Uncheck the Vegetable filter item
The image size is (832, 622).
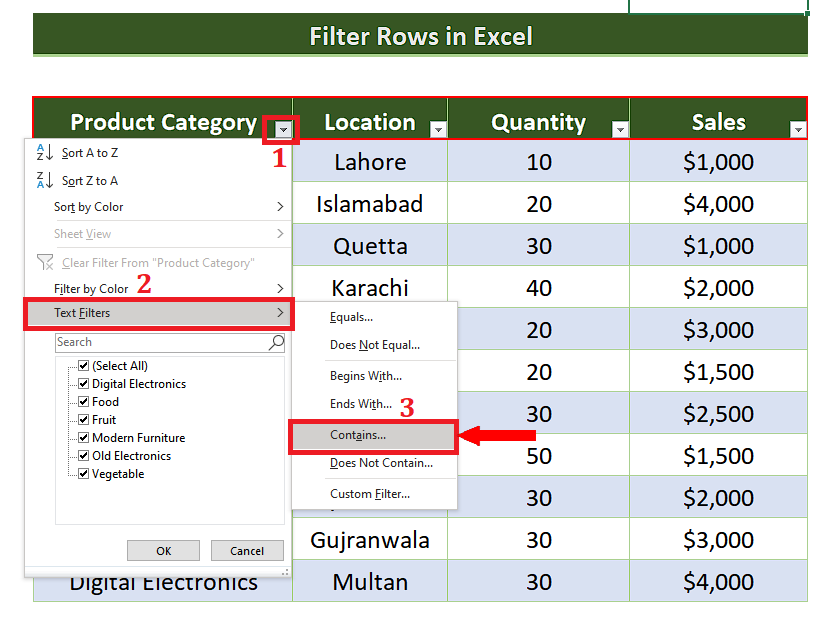(x=83, y=473)
